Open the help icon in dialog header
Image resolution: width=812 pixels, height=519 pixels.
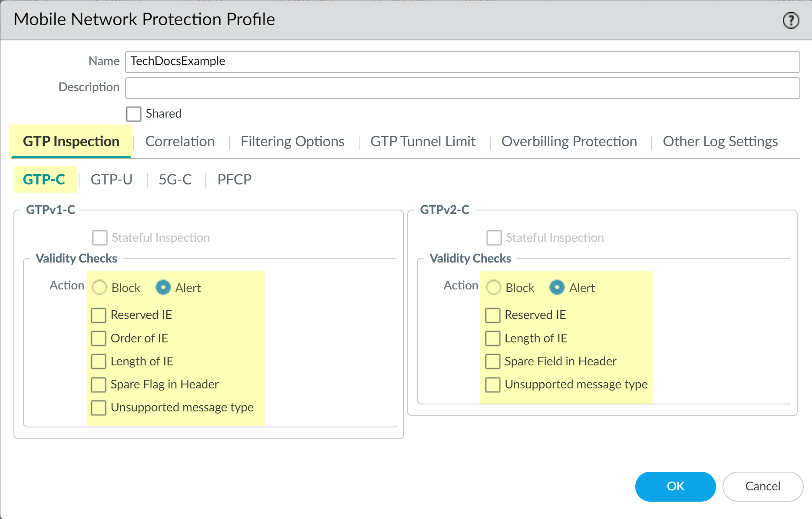pos(791,20)
